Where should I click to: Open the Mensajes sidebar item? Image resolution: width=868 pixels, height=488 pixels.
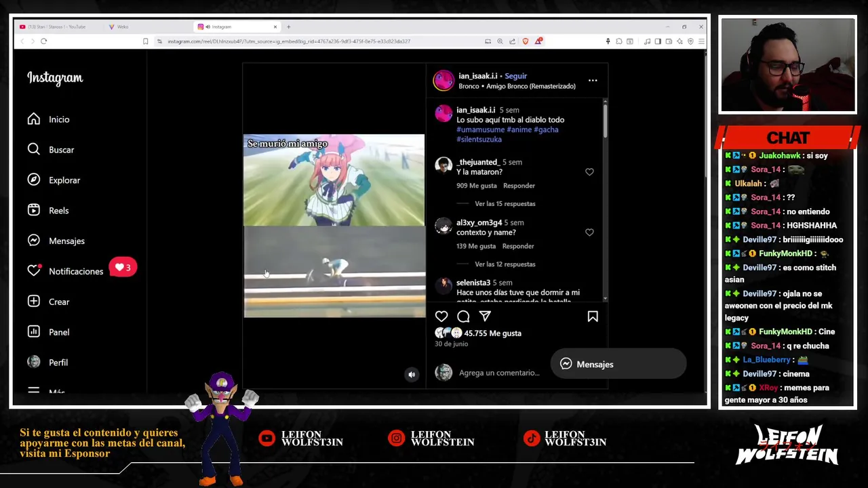click(x=56, y=241)
